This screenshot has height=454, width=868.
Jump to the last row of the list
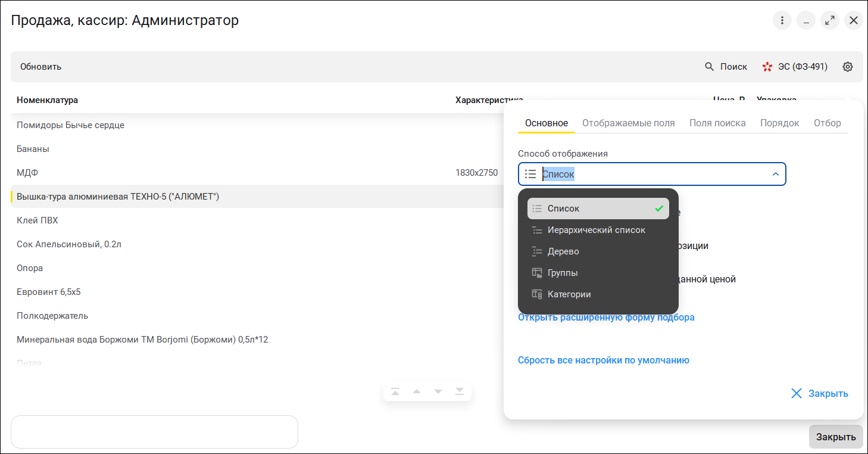[x=460, y=391]
